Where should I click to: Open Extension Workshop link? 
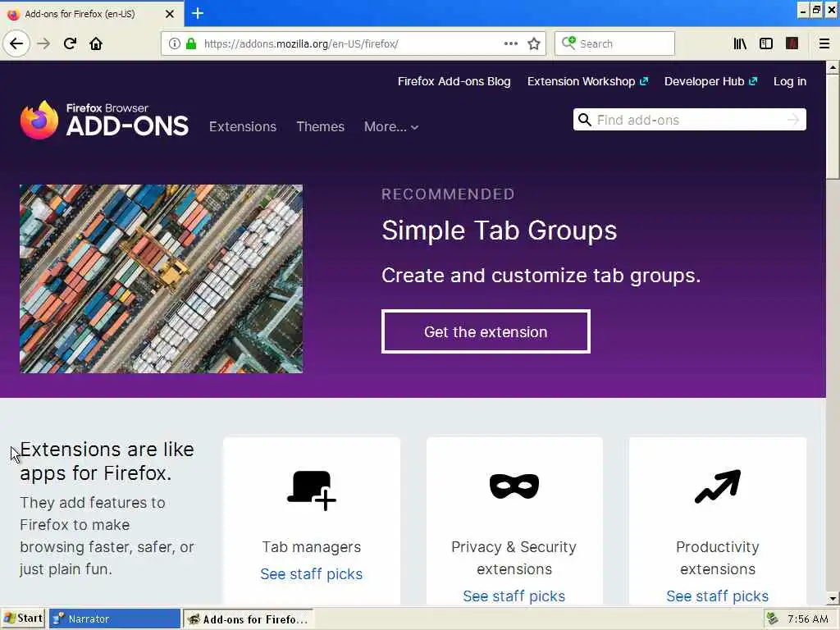587,81
